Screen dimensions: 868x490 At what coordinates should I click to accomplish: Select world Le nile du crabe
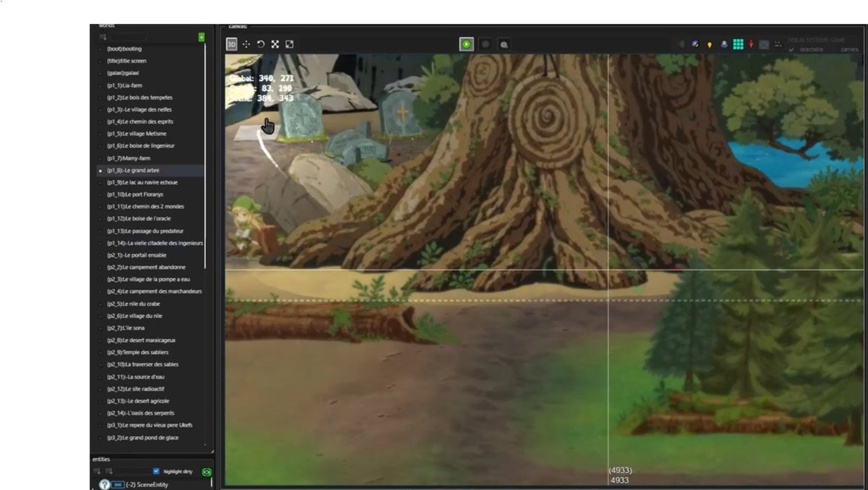point(151,304)
